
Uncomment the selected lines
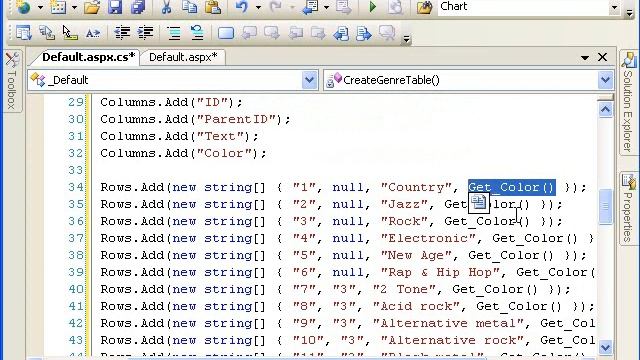point(197,33)
